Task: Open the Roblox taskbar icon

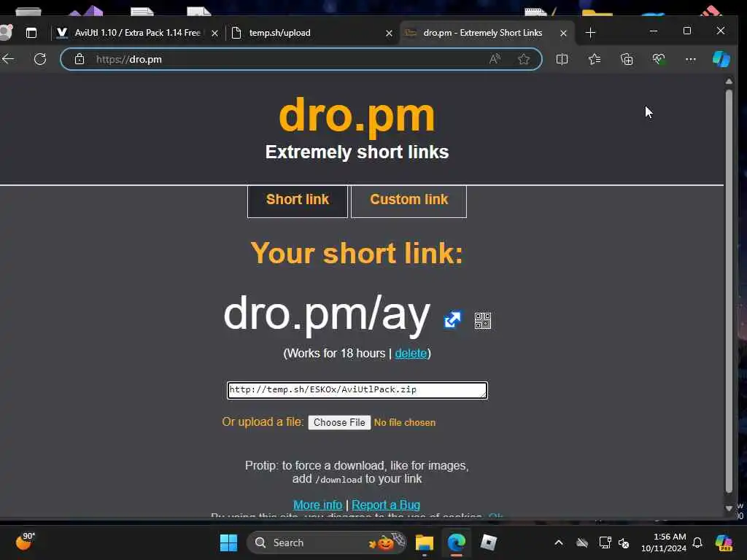Action: pos(488,542)
